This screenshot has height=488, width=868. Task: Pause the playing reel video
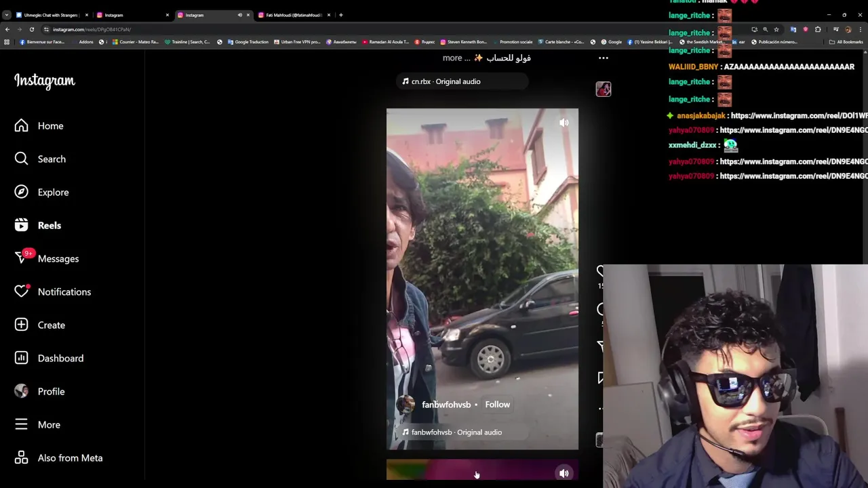(482, 279)
